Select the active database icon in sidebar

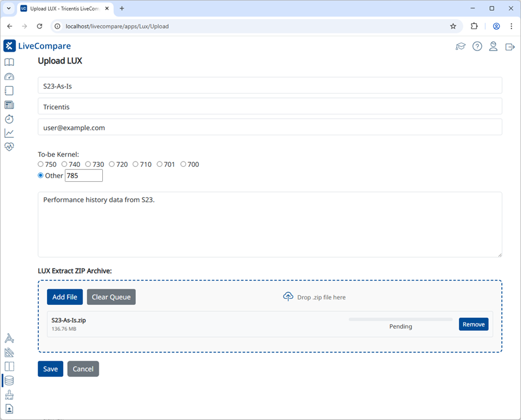click(9, 380)
